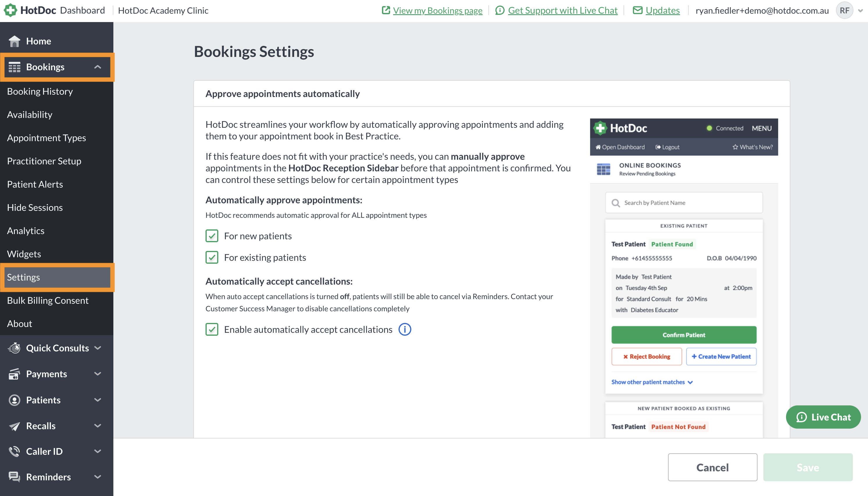Collapse the Bookings menu chevron
This screenshot has height=496, width=868.
click(97, 67)
